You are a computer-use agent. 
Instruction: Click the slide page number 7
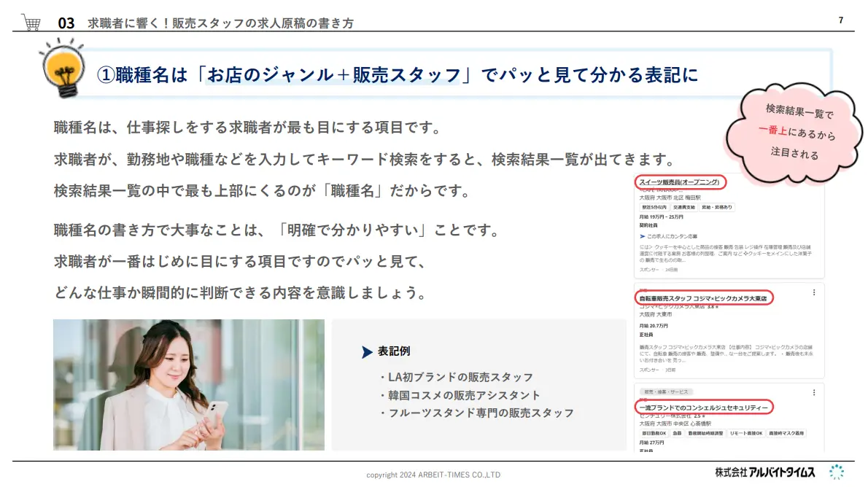pyautogui.click(x=840, y=20)
